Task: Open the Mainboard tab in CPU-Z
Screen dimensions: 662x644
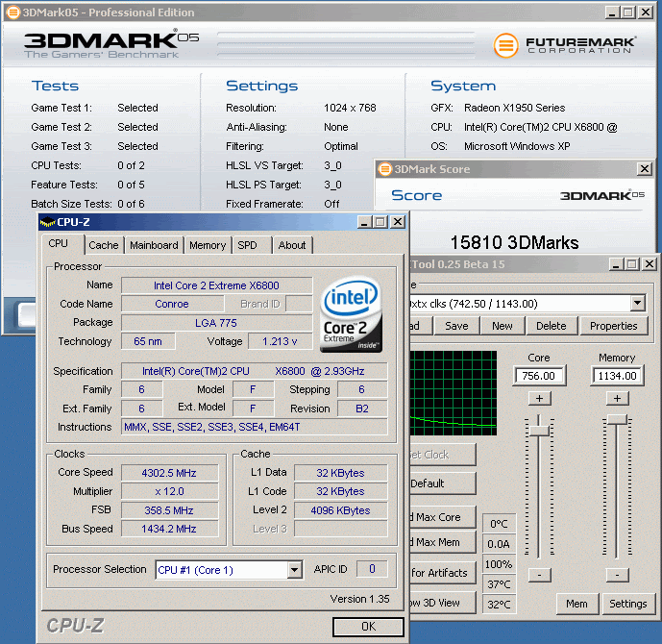Action: coord(154,245)
